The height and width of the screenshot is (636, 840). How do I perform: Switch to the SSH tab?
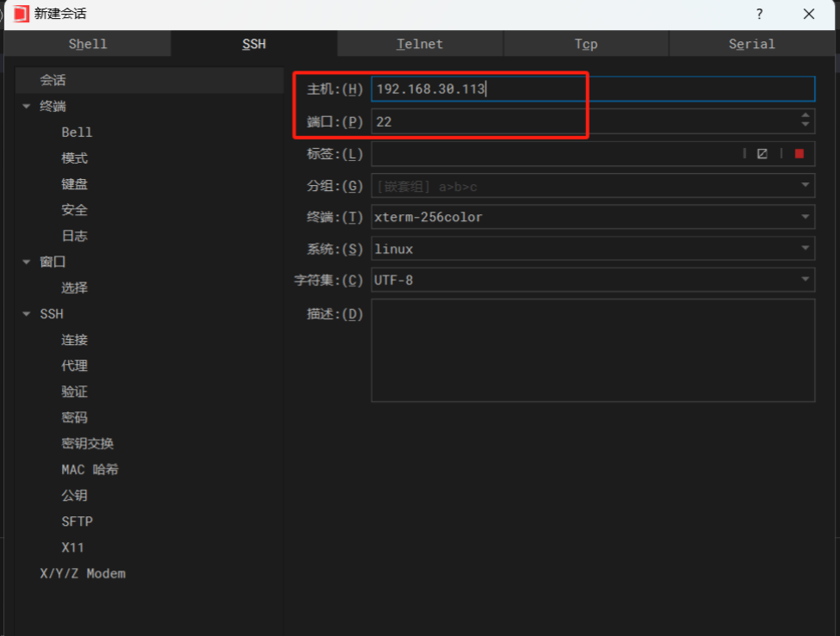click(x=254, y=44)
